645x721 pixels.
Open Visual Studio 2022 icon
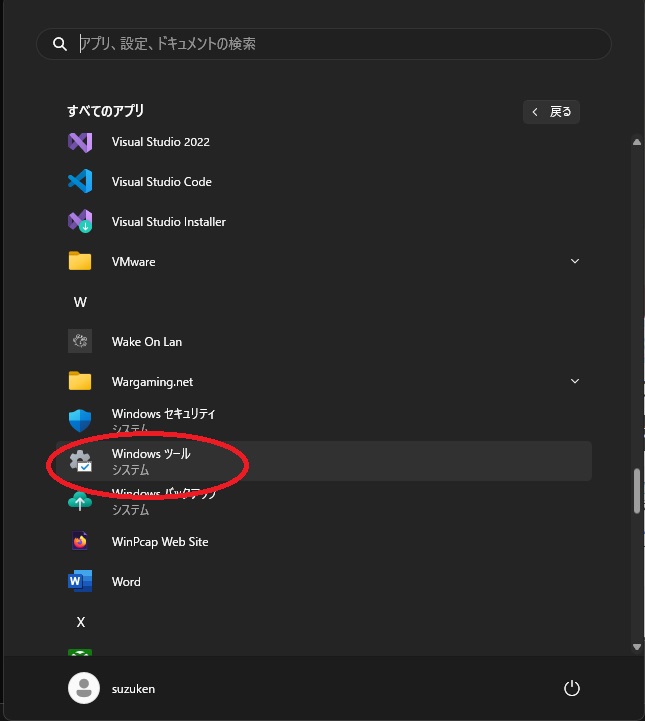tap(80, 142)
